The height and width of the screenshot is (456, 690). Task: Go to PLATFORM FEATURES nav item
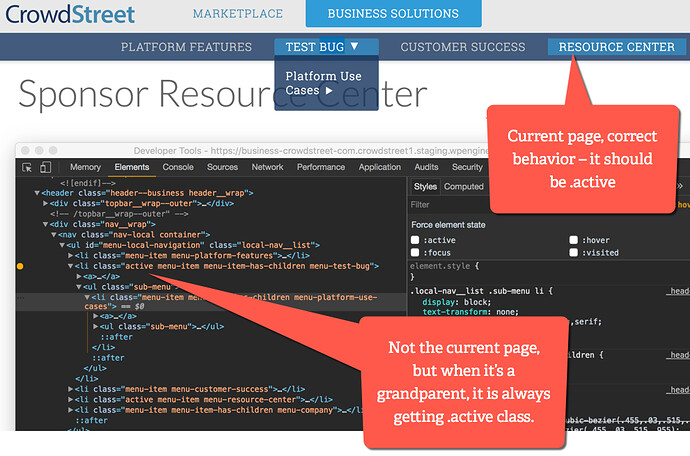187,47
